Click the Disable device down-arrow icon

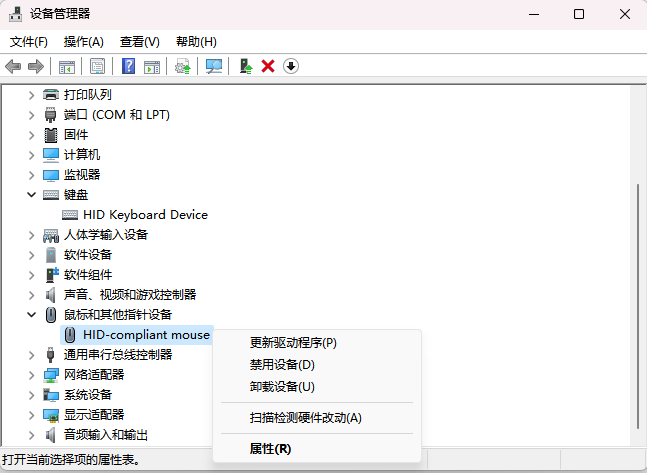pyautogui.click(x=291, y=66)
